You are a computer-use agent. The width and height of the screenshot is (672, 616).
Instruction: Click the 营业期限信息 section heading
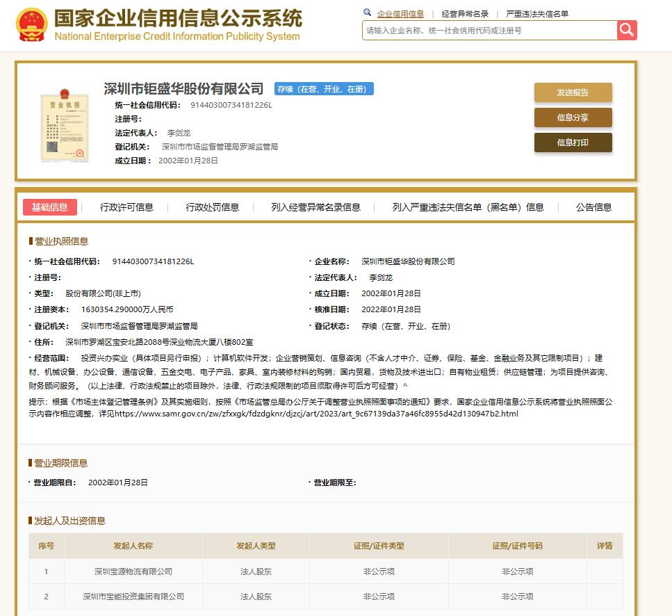[x=61, y=463]
